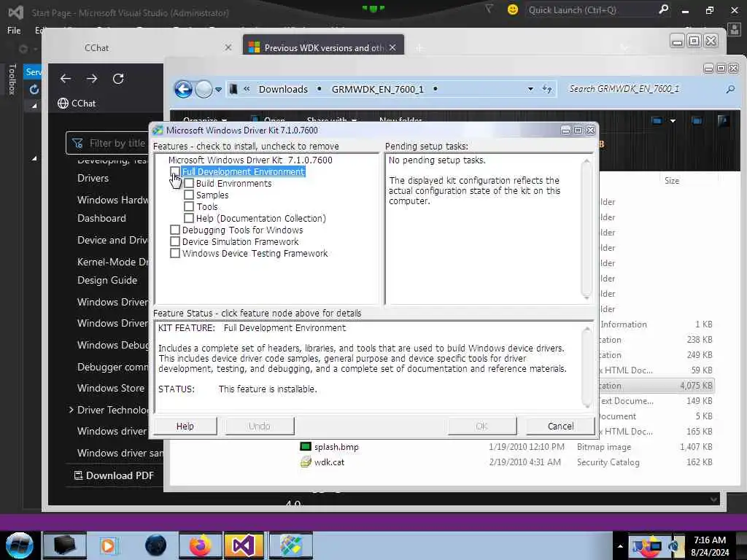Viewport: 747px width, 560px height.
Task: Open the Toolbox side panel tab
Action: tap(12, 79)
